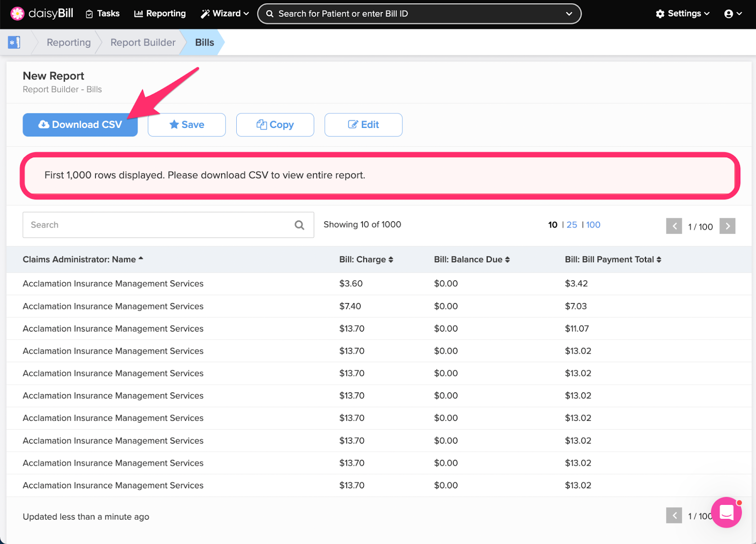This screenshot has width=756, height=544.
Task: Click the star icon on Save button
Action: 174,125
